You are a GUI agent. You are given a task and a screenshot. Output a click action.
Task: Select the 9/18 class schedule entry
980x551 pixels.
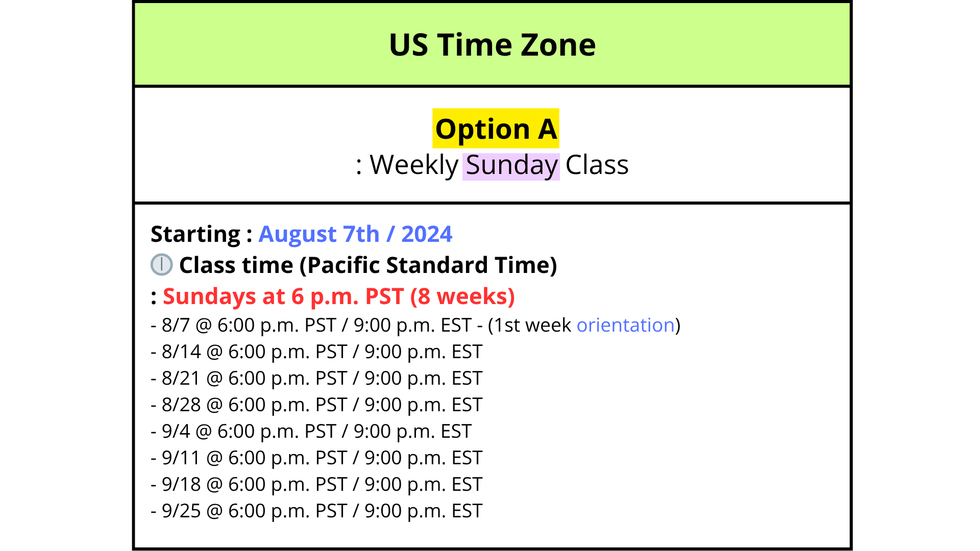[316, 485]
